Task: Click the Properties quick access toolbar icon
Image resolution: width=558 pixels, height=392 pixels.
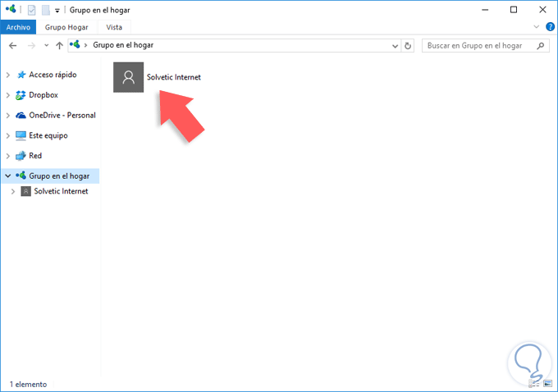Action: coord(32,10)
